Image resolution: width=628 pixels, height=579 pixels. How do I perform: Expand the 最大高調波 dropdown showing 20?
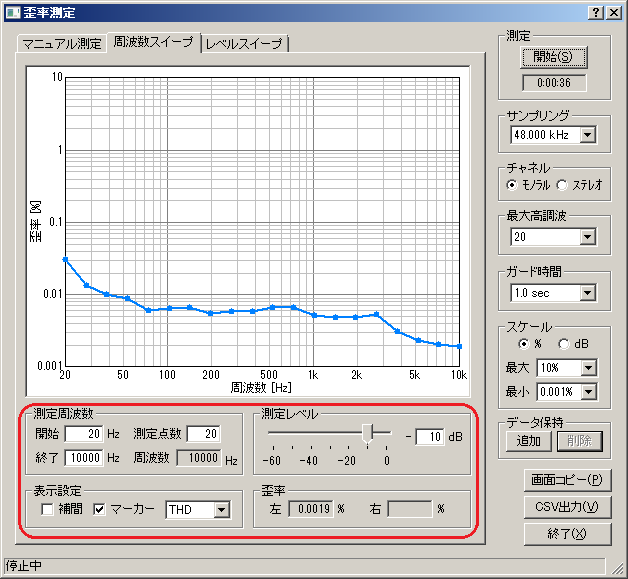click(588, 237)
